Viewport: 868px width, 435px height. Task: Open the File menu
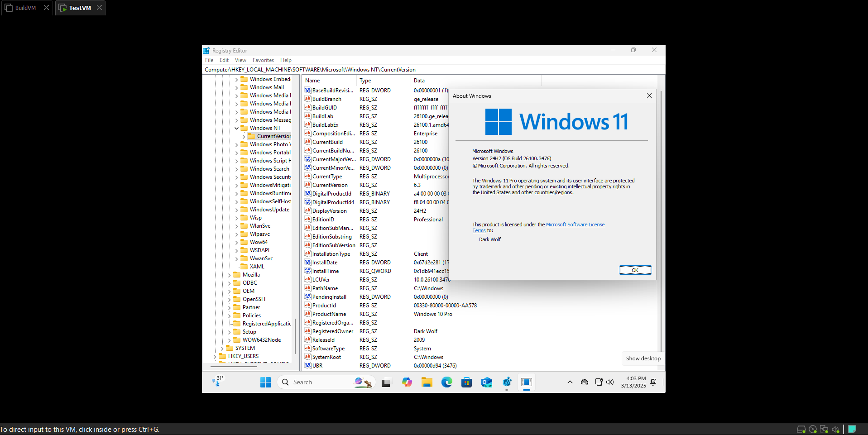point(209,60)
